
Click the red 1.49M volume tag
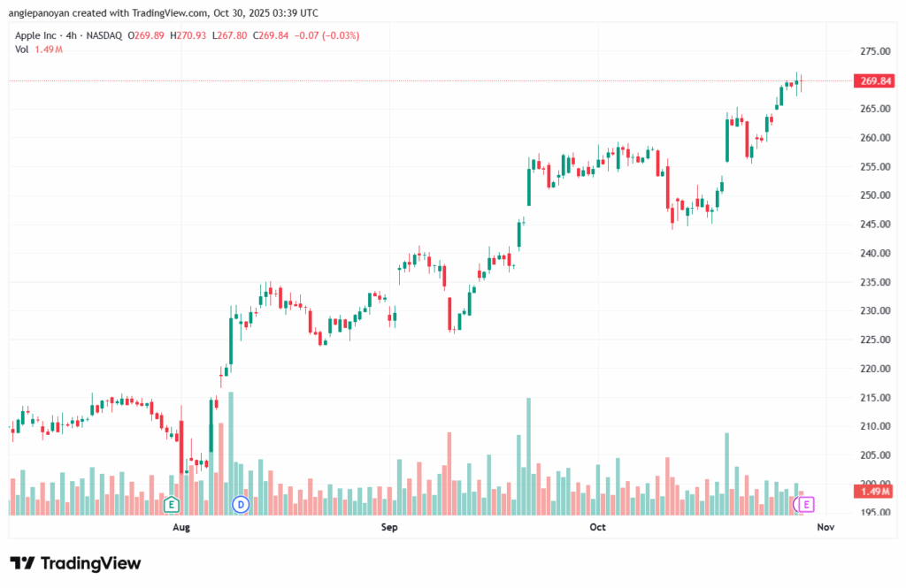(x=874, y=491)
